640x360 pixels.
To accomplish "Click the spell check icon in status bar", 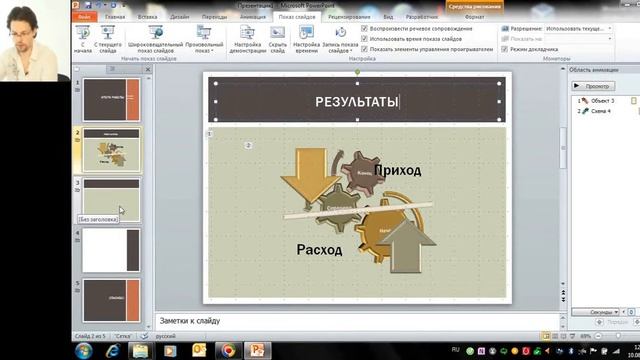I will [144, 336].
